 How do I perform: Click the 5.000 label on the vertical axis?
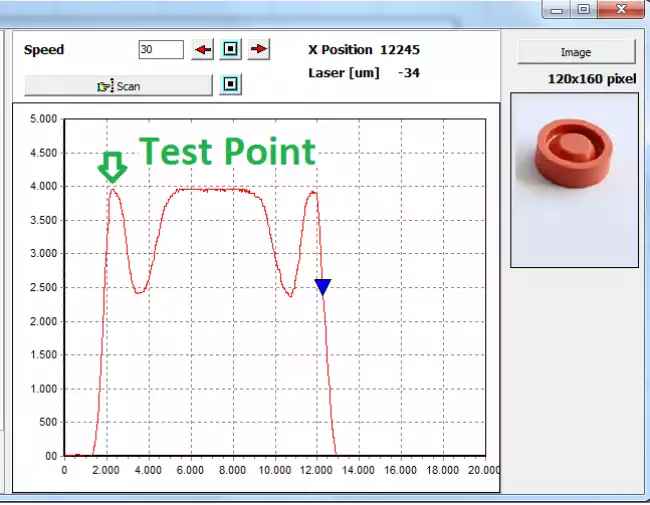43,119
